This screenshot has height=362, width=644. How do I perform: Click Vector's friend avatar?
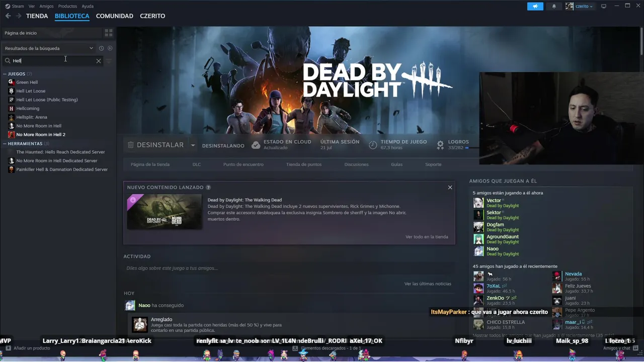pyautogui.click(x=478, y=203)
